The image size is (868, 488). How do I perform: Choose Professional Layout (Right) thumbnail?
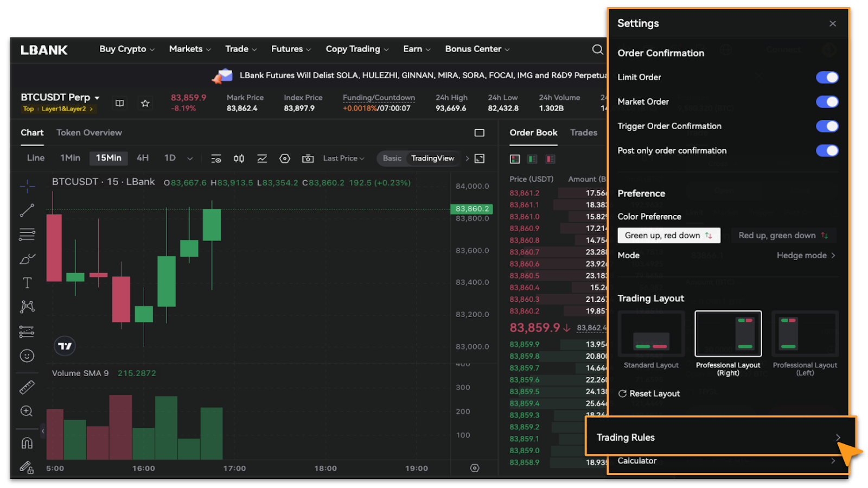[x=728, y=334]
